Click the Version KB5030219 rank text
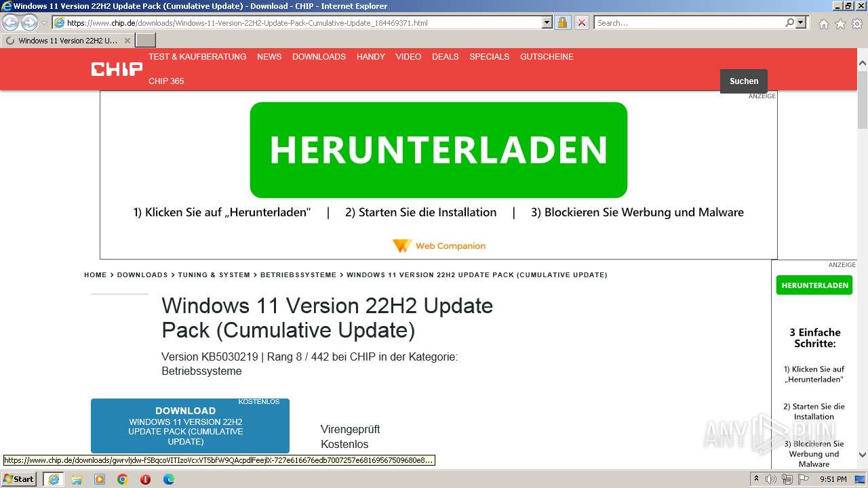 click(x=309, y=363)
